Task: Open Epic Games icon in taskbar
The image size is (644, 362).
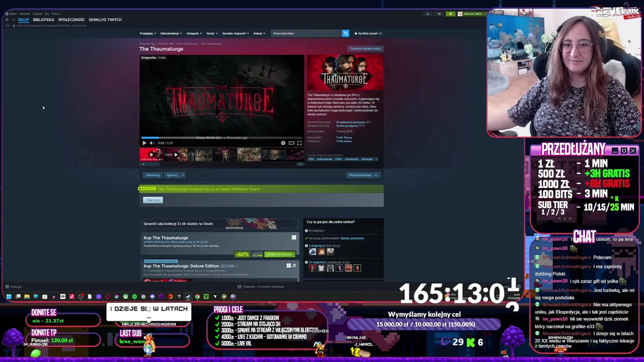Action: (179, 297)
